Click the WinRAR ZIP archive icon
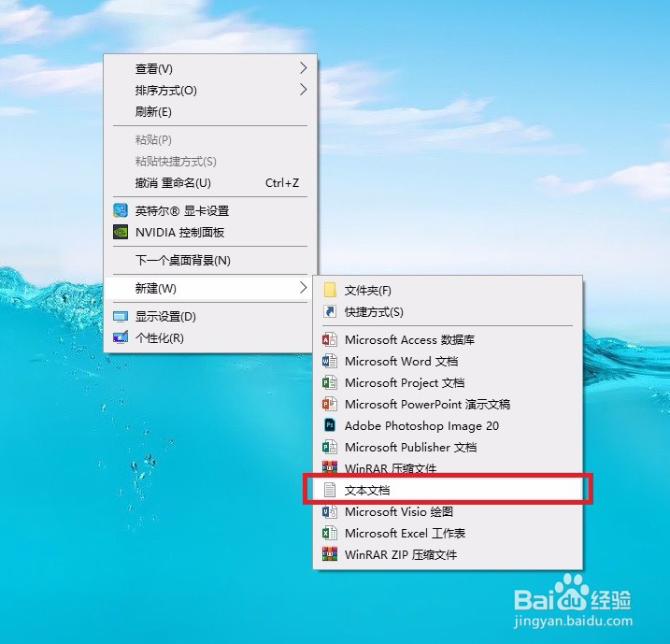Image resolution: width=670 pixels, height=644 pixels. (x=330, y=554)
